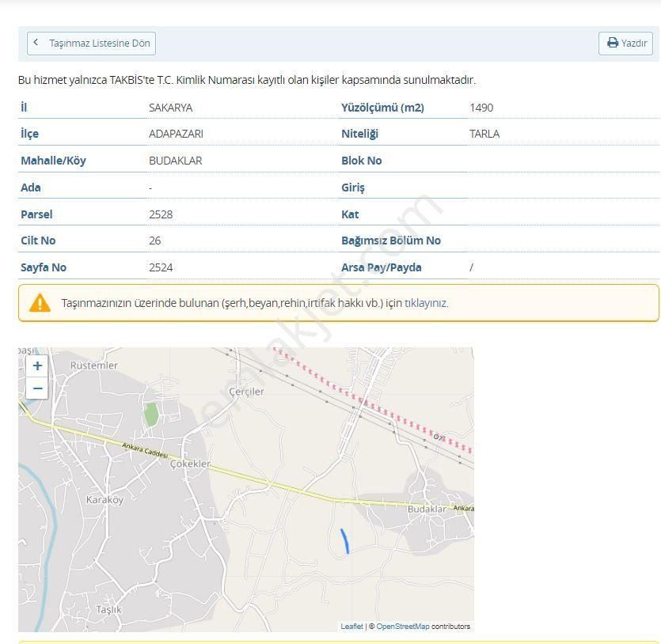Viewport: 661px width, 644px height.
Task: Click the printer icon on Yazdır
Action: 613,43
